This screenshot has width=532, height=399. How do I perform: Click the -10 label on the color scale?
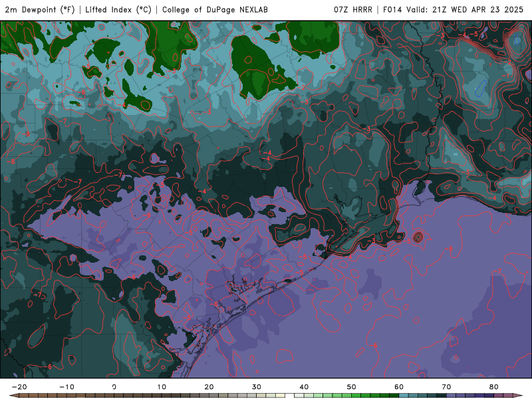[66, 387]
